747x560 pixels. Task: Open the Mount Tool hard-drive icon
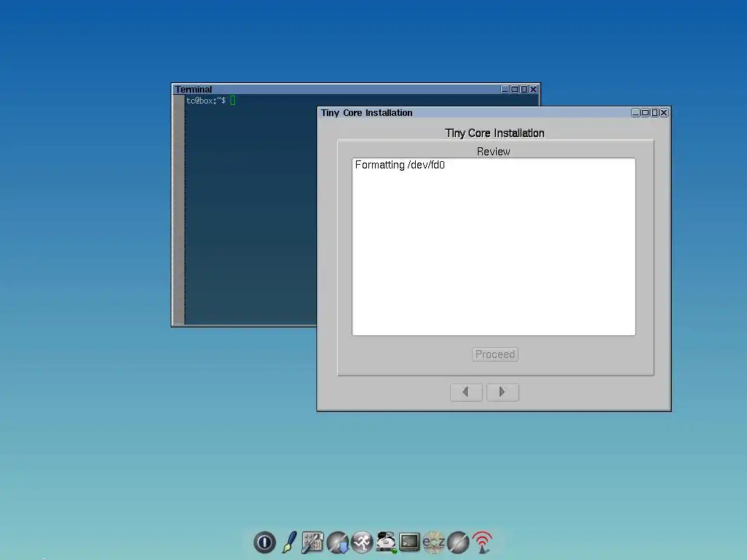[386, 542]
